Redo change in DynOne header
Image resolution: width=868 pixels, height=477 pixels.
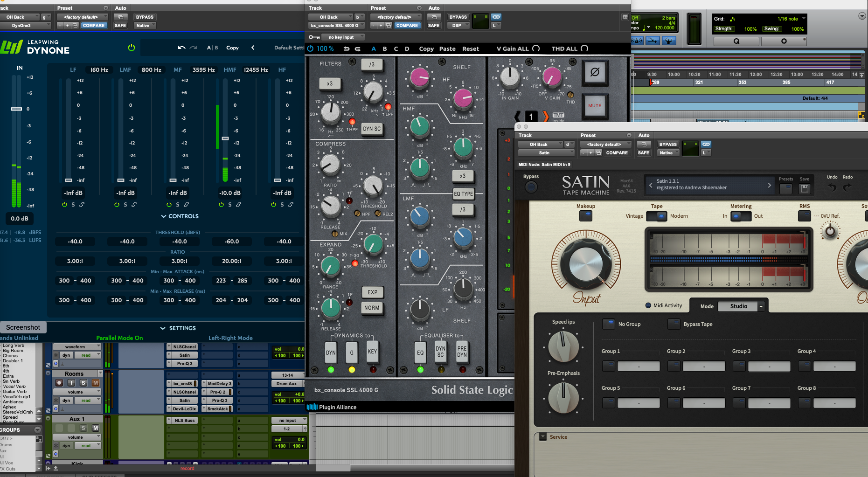[x=193, y=48]
